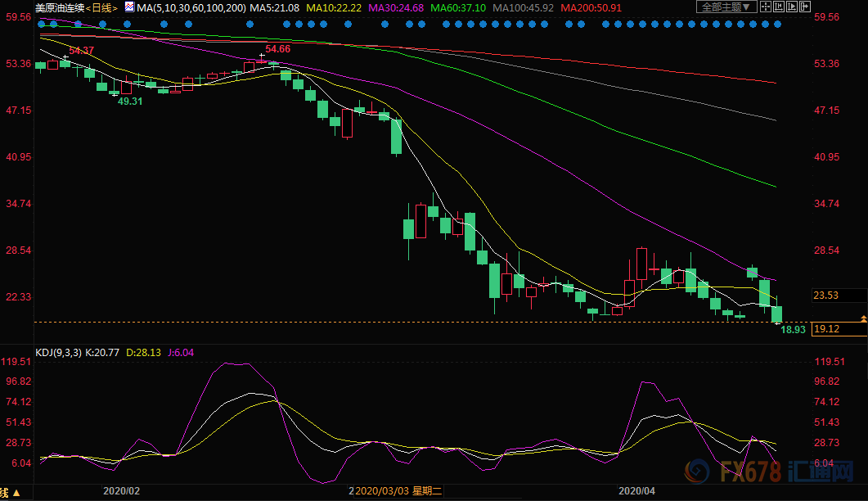This screenshot has width=868, height=501.
Task: Click the indicator settings icon before MA
Action: 128,7
